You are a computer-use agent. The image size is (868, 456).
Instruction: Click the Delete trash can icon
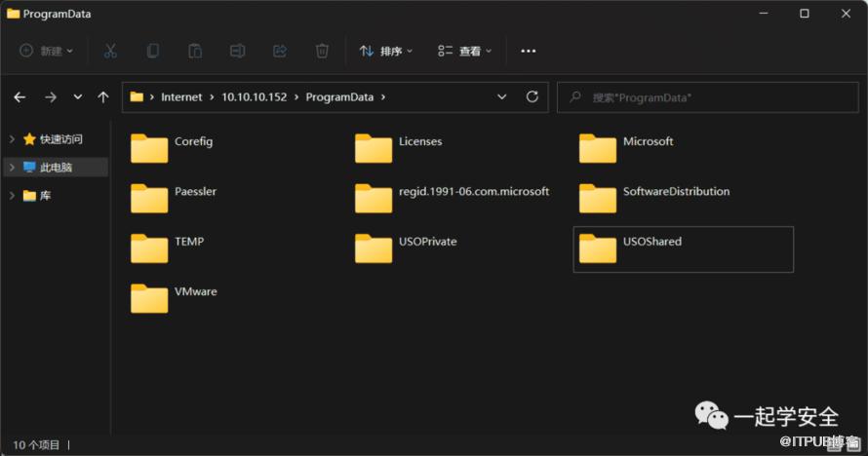point(322,51)
